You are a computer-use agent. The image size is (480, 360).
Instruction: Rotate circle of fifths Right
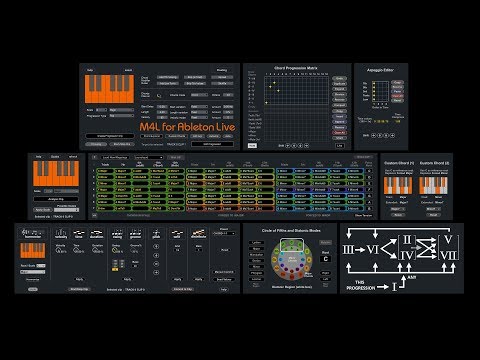[326, 273]
